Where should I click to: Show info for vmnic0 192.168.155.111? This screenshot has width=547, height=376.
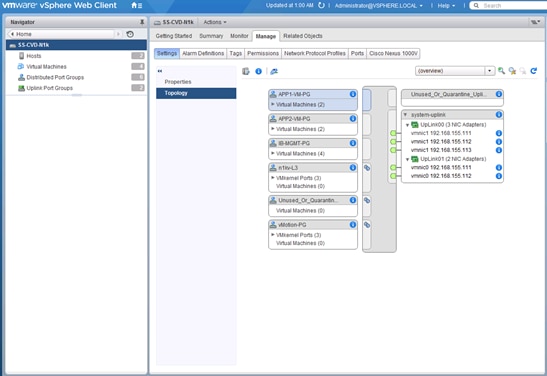click(x=499, y=167)
